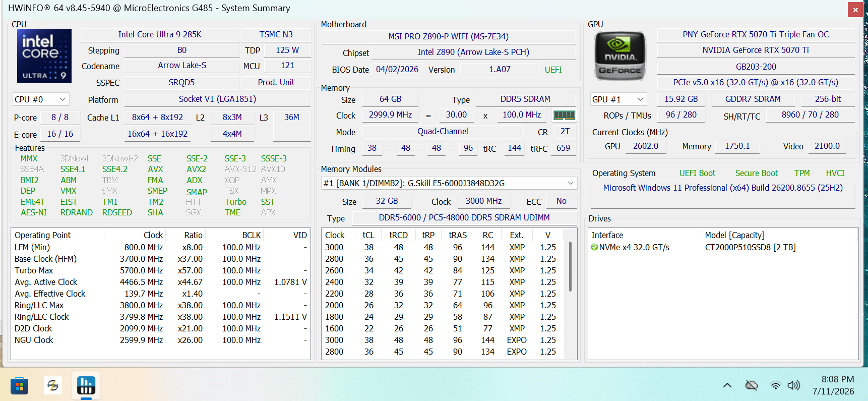Select the Arrow Lake-S codename value

(182, 66)
